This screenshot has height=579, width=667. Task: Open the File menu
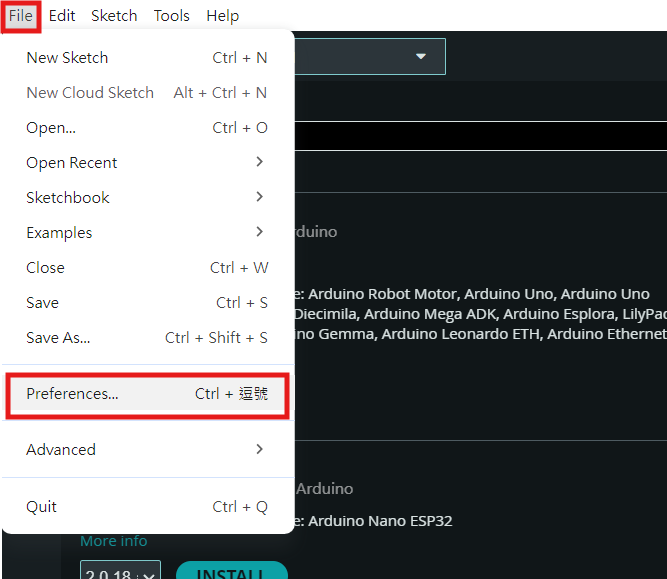coord(20,16)
